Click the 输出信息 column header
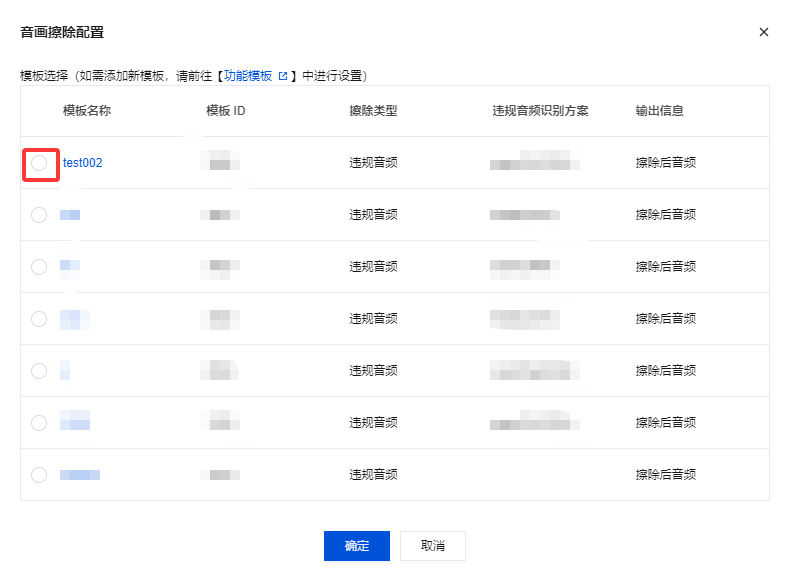The height and width of the screenshot is (580, 788). point(659,111)
